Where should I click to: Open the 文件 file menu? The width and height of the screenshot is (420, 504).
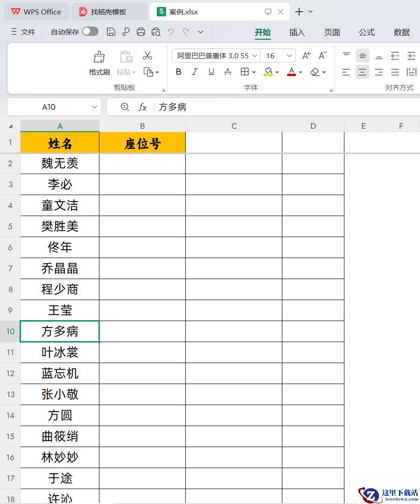(x=23, y=32)
